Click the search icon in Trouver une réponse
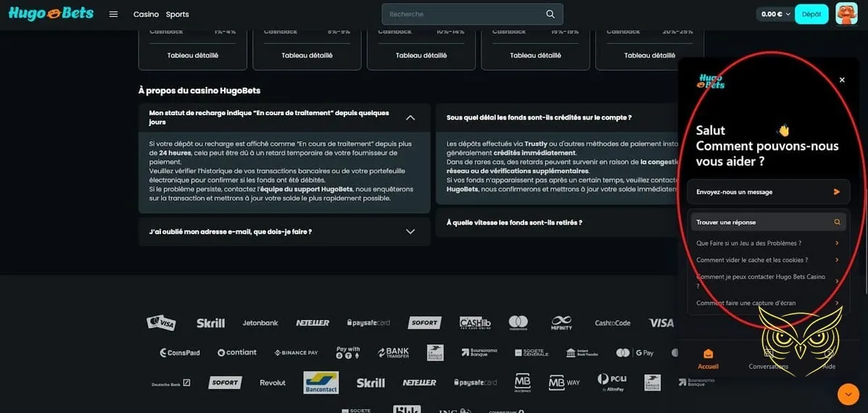The width and height of the screenshot is (868, 413). click(837, 222)
